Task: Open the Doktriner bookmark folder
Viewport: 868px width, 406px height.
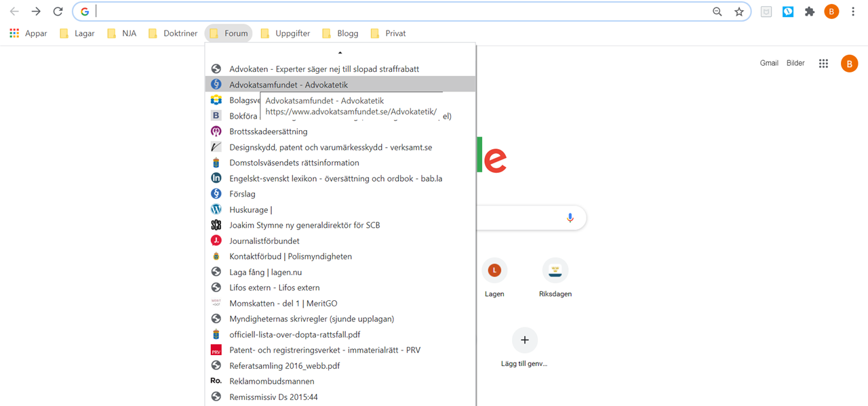Action: pos(173,33)
